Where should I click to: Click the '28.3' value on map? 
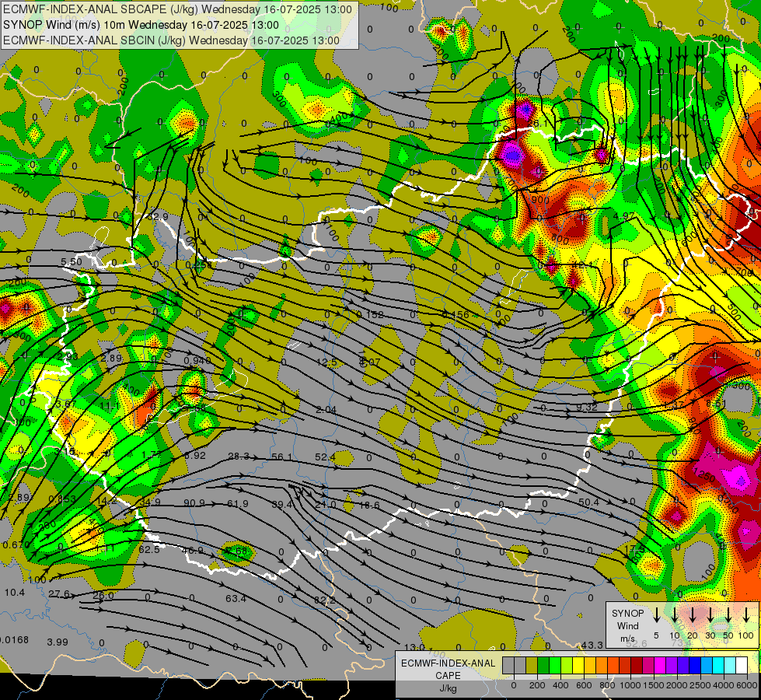coord(239,456)
